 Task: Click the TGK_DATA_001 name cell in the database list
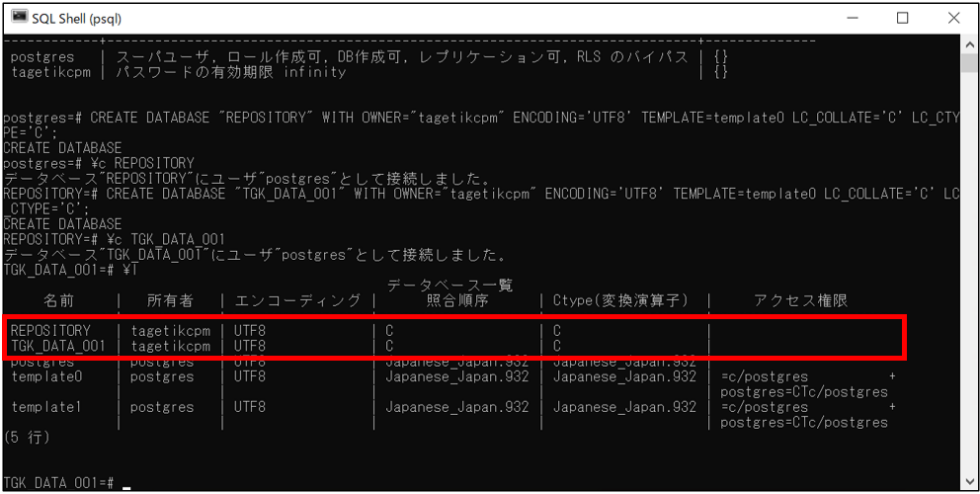pyautogui.click(x=58, y=346)
